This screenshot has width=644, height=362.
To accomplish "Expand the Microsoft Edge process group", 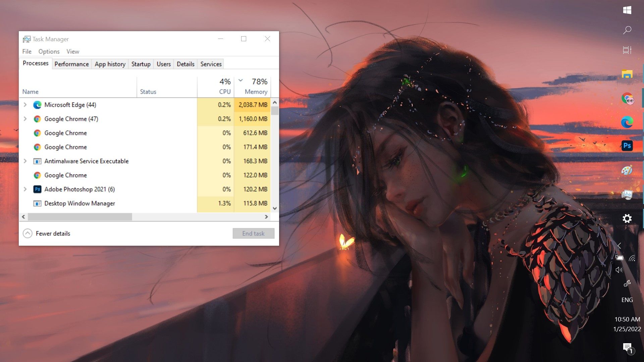I will click(25, 104).
